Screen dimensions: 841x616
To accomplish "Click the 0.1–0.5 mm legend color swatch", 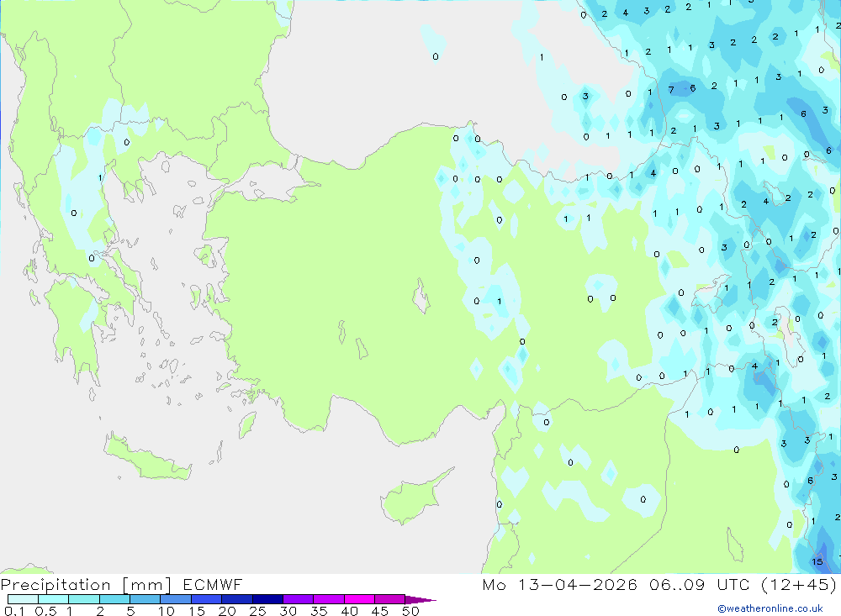I will (x=23, y=599).
